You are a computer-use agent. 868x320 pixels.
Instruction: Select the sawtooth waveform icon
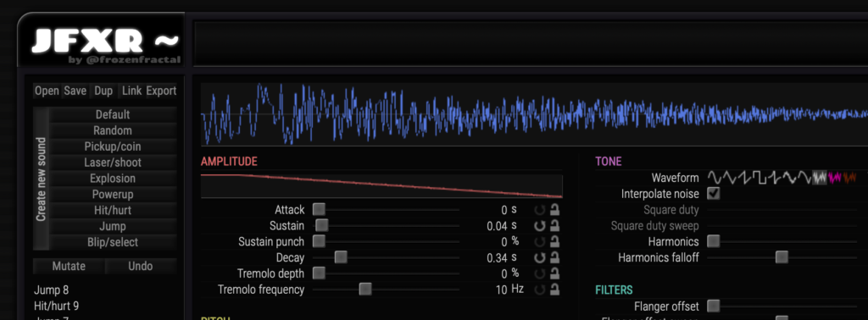[744, 178]
